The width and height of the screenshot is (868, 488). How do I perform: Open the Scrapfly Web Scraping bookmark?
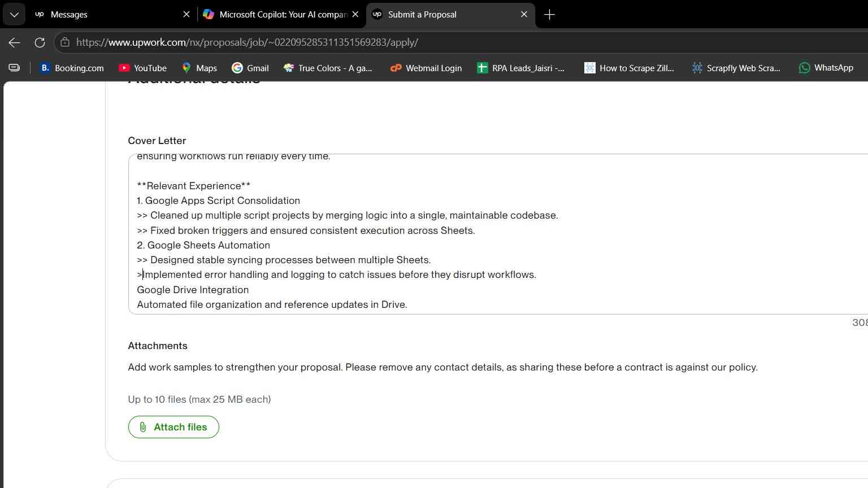tap(736, 68)
